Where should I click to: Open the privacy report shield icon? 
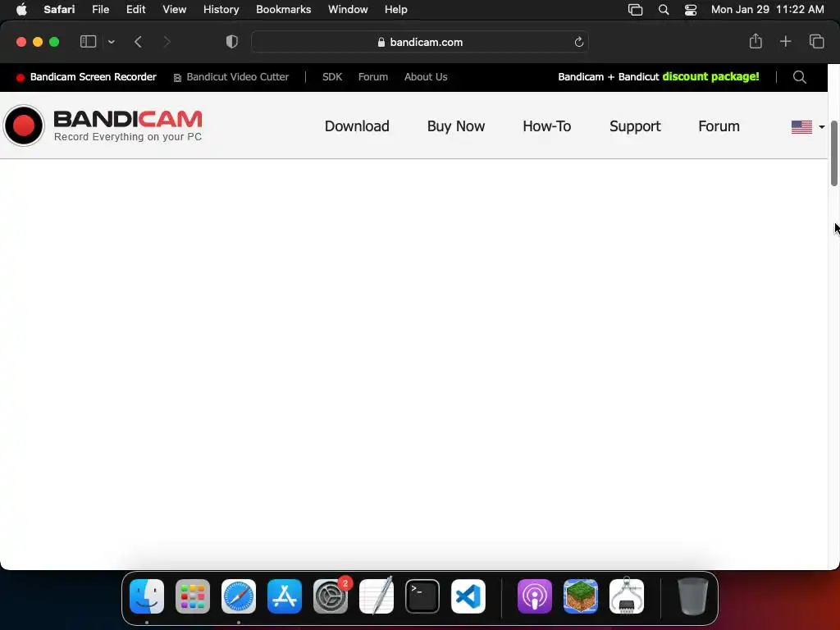[231, 42]
